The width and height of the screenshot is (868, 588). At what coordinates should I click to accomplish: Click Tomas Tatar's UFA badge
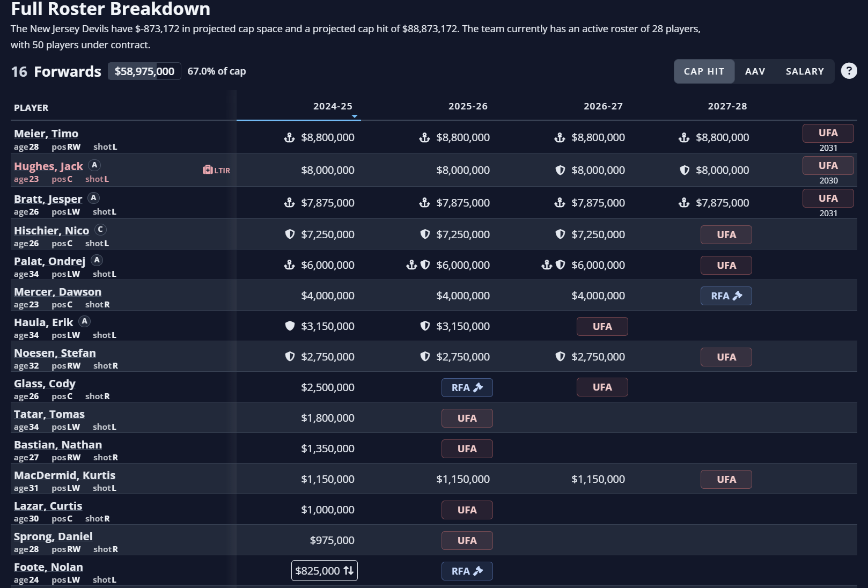pos(467,418)
